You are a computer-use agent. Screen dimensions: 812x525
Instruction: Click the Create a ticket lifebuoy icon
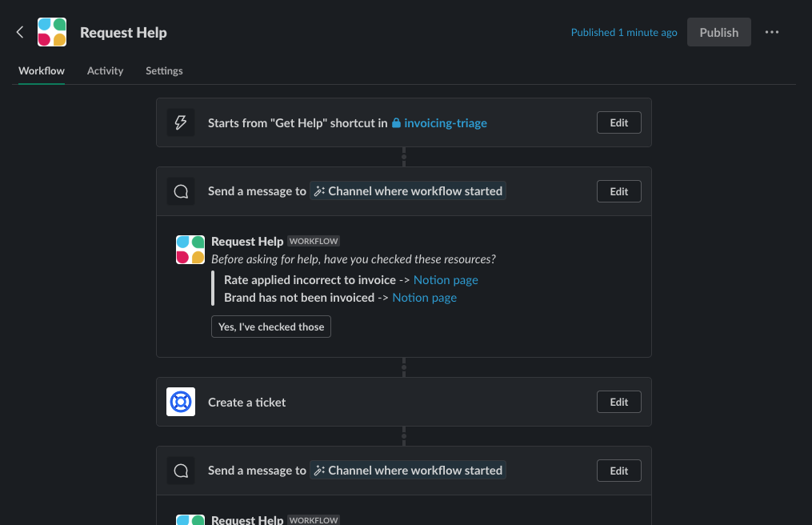[181, 402]
